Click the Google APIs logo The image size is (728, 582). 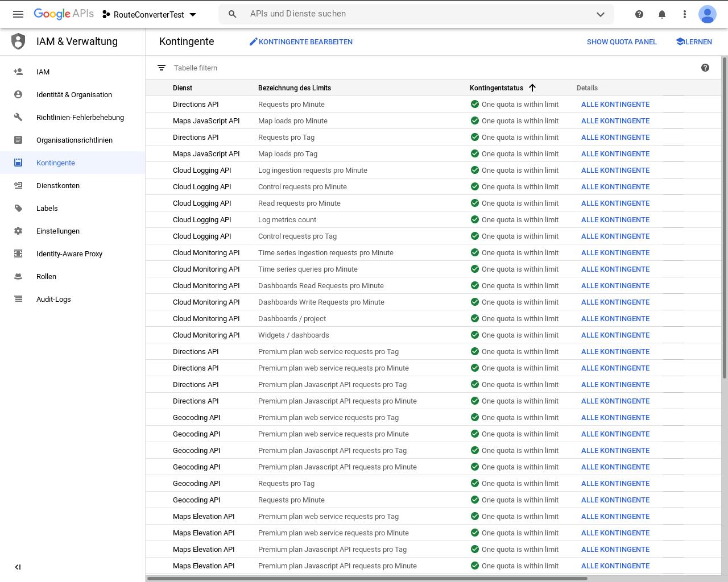[x=64, y=14]
